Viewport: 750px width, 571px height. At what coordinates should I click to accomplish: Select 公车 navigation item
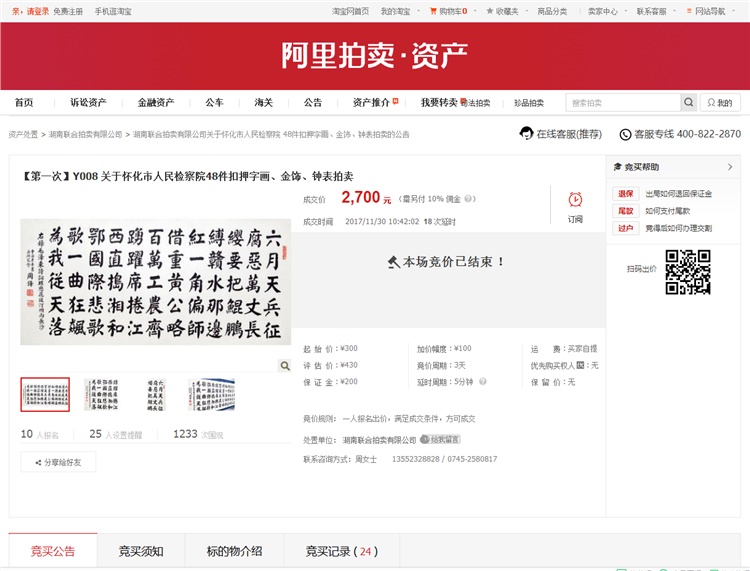coord(214,102)
